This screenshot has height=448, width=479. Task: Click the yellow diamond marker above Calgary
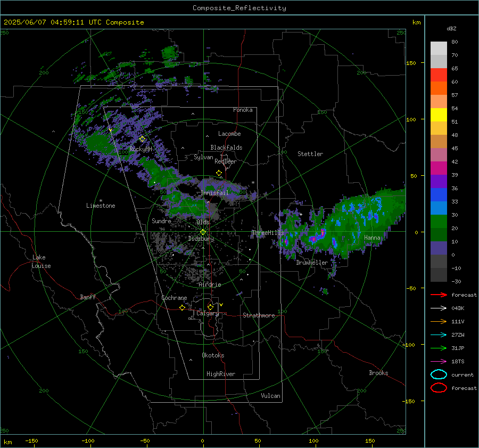210,307
